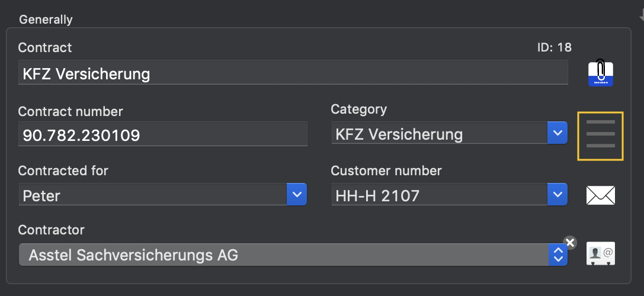Click the Generally section heading

[x=46, y=20]
